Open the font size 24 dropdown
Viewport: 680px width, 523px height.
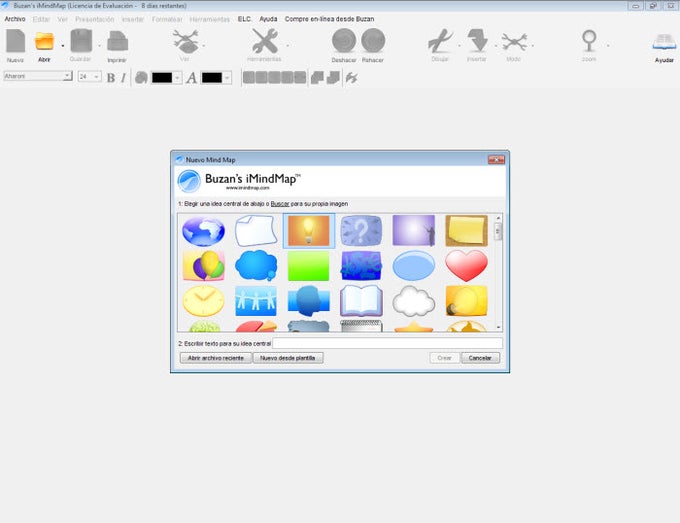tap(96, 76)
